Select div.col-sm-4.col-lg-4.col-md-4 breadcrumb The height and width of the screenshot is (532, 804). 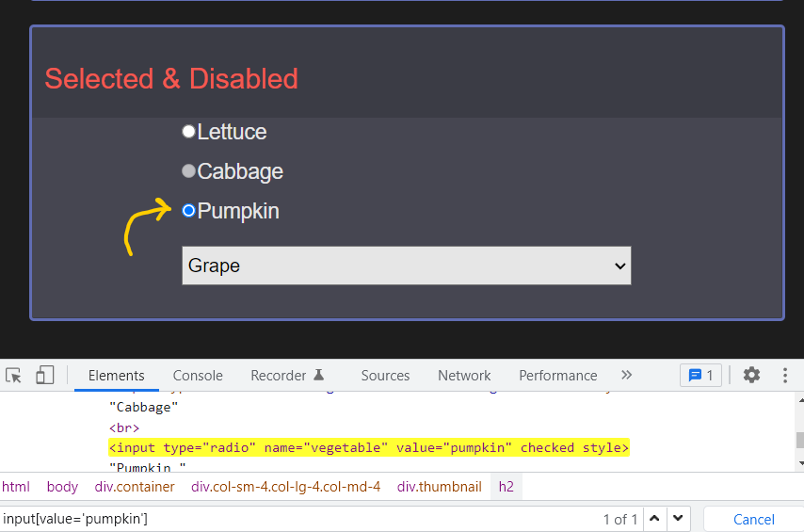tap(285, 487)
